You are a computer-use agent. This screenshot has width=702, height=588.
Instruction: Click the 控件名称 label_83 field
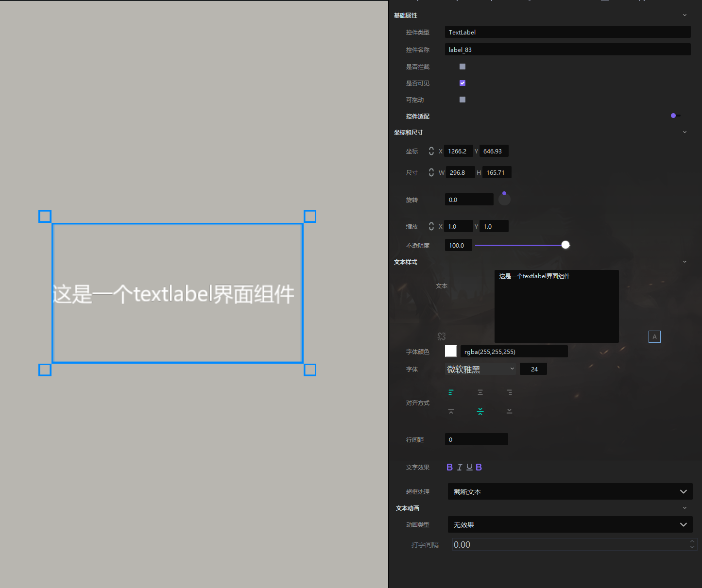coord(567,50)
